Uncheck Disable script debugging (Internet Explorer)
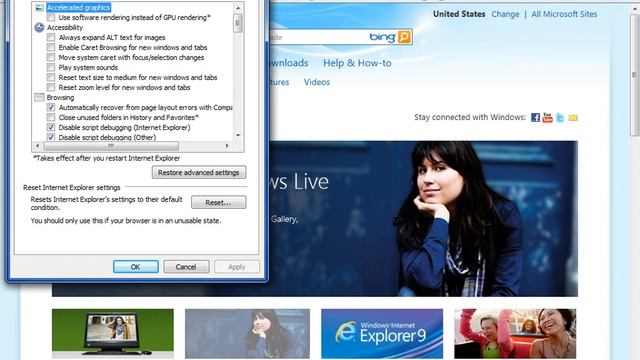This screenshot has width=640, height=360. [x=51, y=127]
